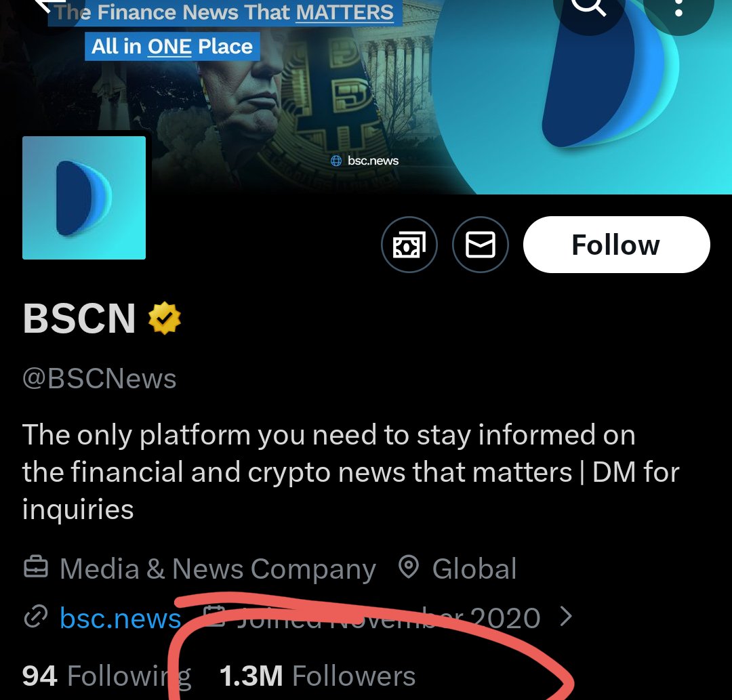The width and height of the screenshot is (732, 700).
Task: View the 94 Following list
Action: point(106,676)
